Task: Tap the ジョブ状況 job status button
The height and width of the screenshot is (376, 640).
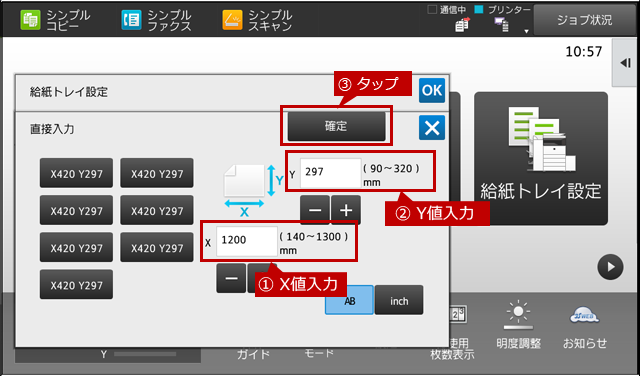Action: (584, 20)
